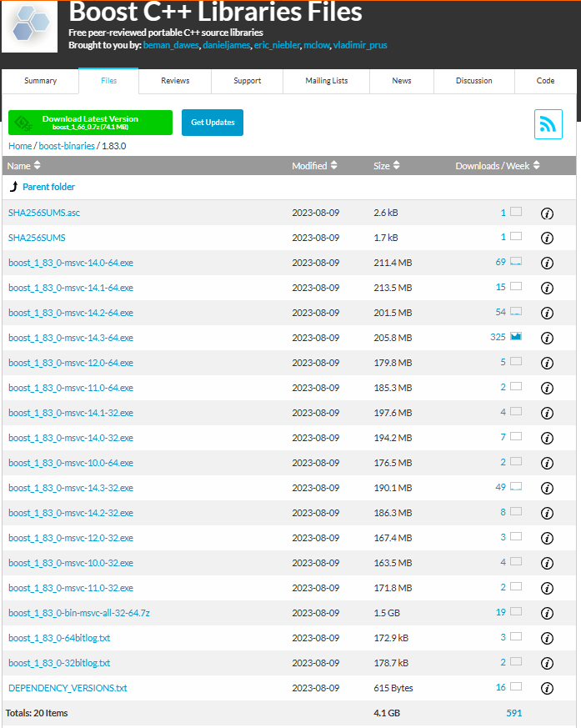Open vladimir_prus profile link
Image resolution: width=581 pixels, height=728 pixels.
[x=360, y=45]
